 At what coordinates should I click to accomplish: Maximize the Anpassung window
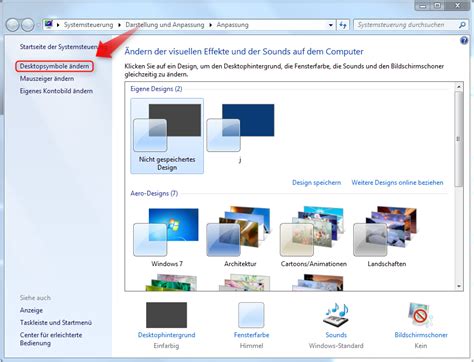click(x=438, y=6)
